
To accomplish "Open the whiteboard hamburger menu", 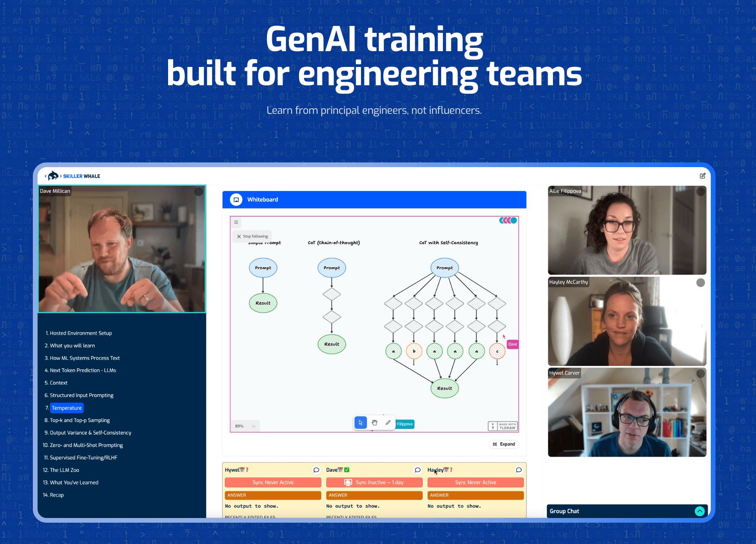I will 236,222.
